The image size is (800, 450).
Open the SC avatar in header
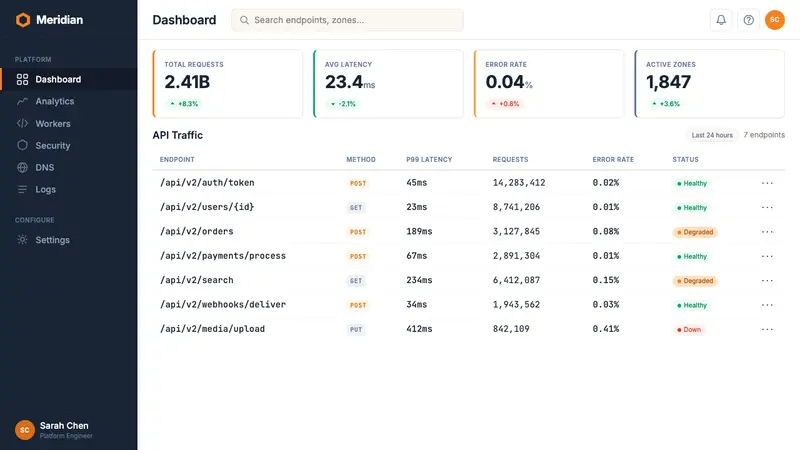click(x=774, y=20)
